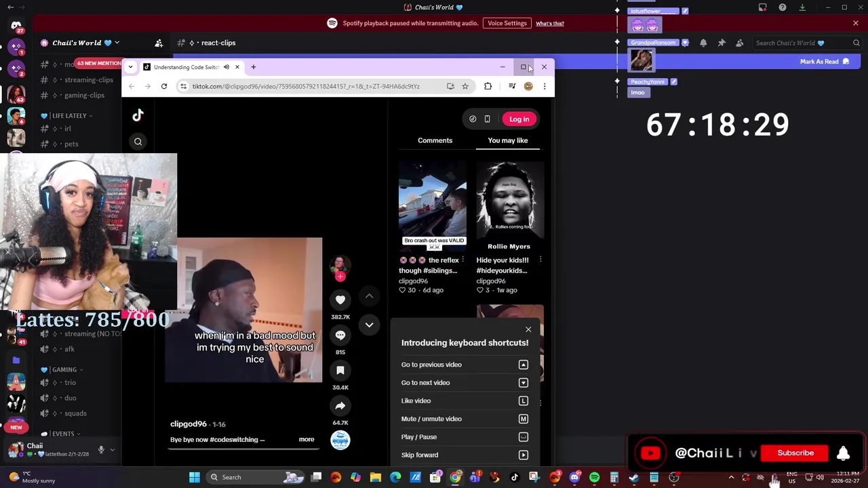Open the clipgod96 username under the video
Viewport: 868px width, 488px height.
point(189,424)
